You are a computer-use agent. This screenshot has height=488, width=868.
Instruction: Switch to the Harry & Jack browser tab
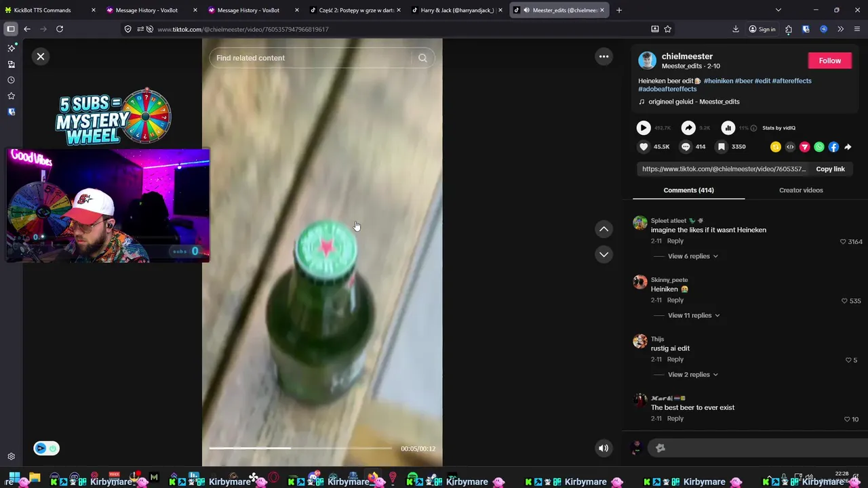pyautogui.click(x=458, y=10)
